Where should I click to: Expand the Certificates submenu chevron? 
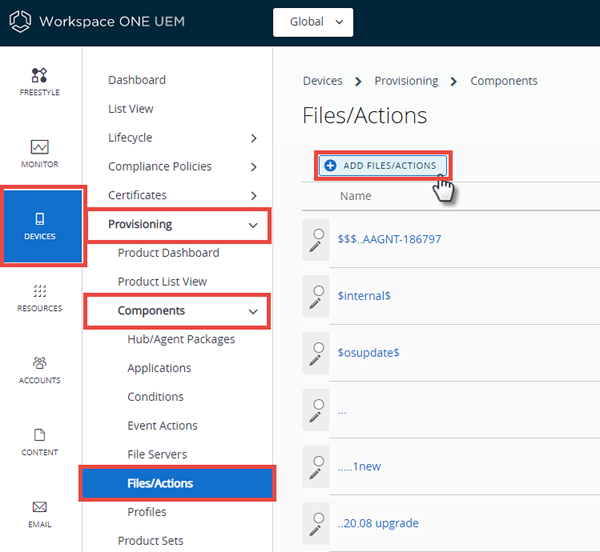coord(253,196)
